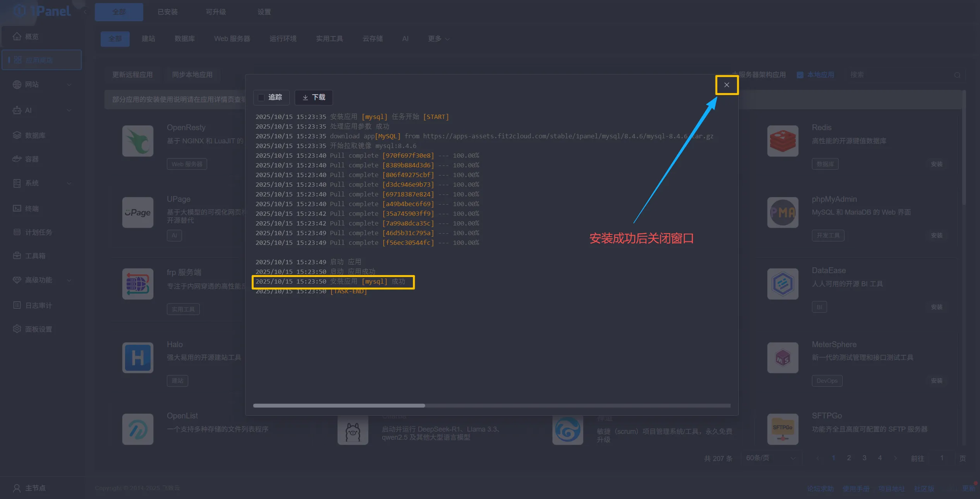Open the 更多 categories dropdown
Screen dimensions: 980x499
pyautogui.click(x=438, y=39)
